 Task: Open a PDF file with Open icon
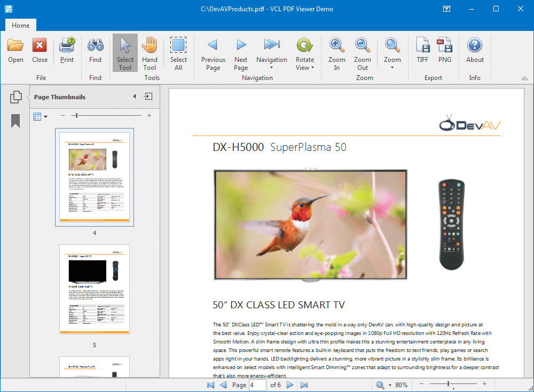(15, 51)
